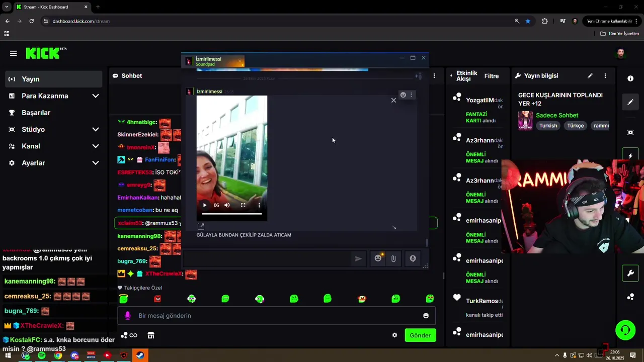Select the İzmirlimessi Soundpad chat tab

pyautogui.click(x=213, y=61)
